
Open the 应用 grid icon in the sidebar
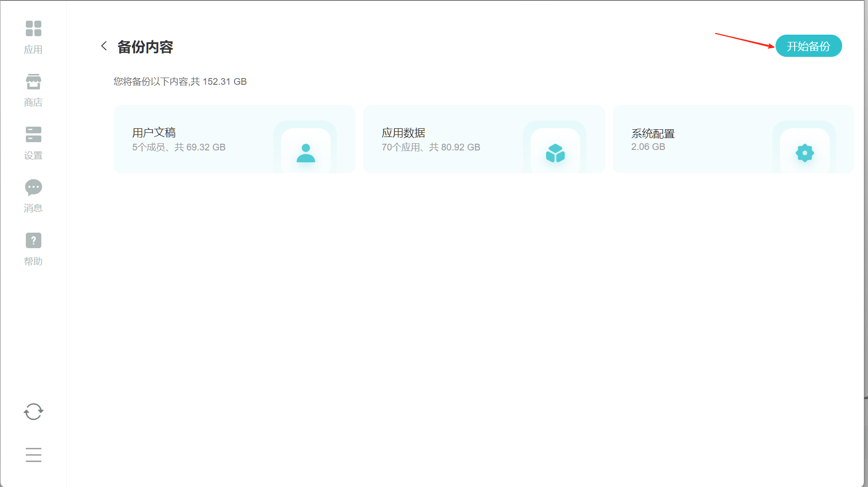(x=34, y=28)
